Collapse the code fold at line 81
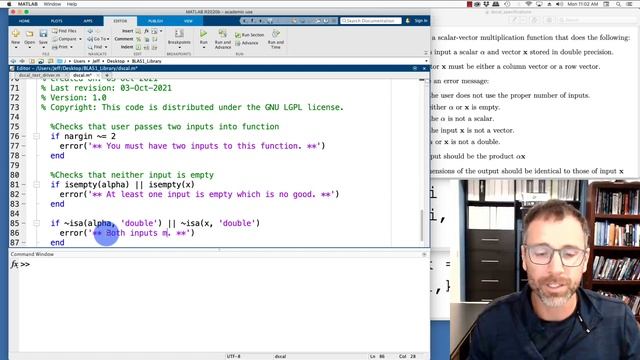640x360 pixels. [36, 184]
